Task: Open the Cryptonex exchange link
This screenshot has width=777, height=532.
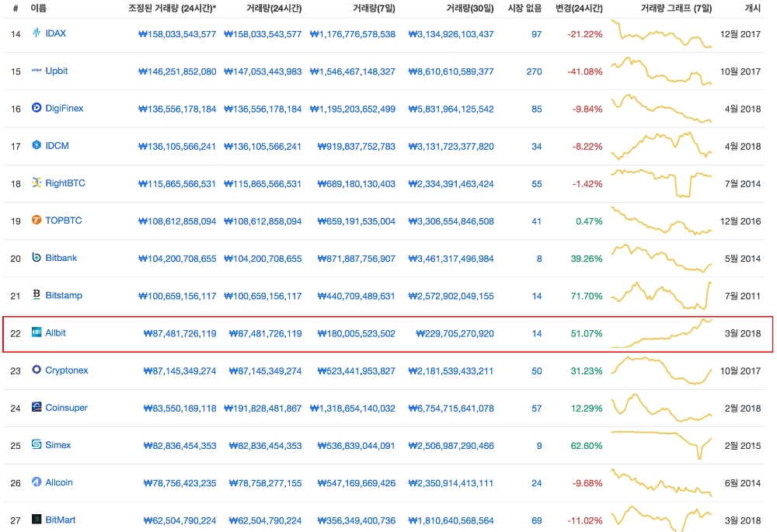Action: click(66, 370)
